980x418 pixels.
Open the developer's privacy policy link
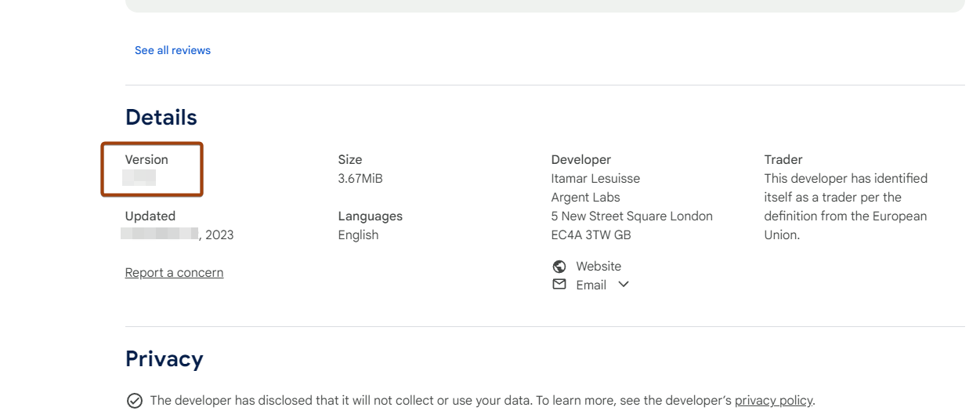pos(773,401)
